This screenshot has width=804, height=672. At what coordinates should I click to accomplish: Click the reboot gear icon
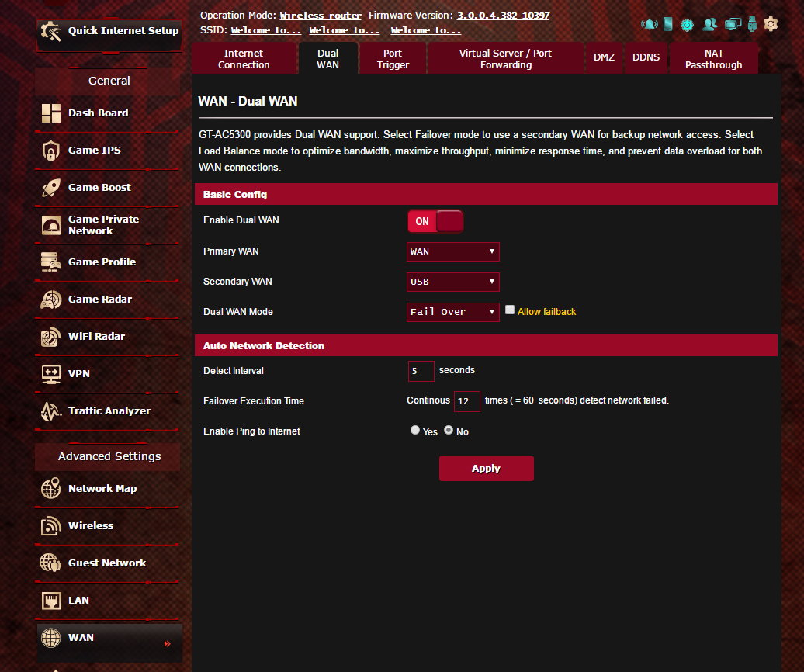point(771,23)
